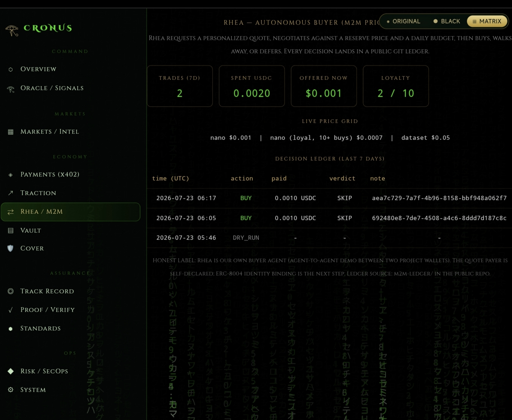The height and width of the screenshot is (420, 512).
Task: Click the Loyalty 2 / 10 card
Action: (396, 86)
